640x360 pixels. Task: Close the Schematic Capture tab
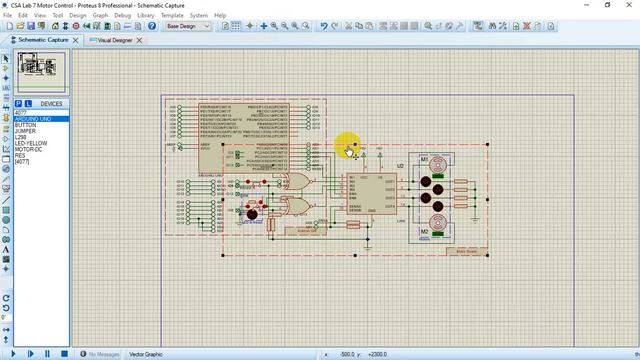(76, 40)
